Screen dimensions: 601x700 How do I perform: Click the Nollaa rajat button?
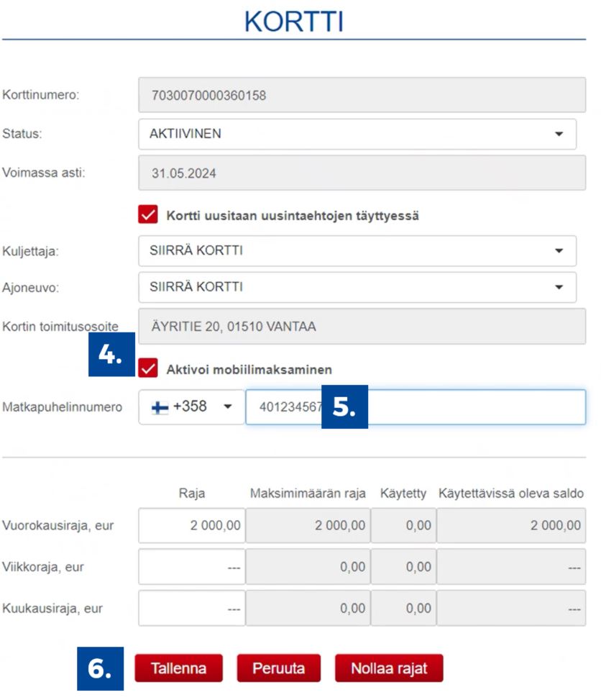[389, 668]
